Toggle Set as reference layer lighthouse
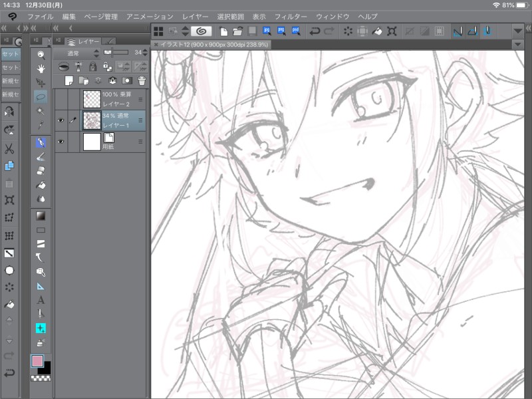 pyautogui.click(x=78, y=66)
